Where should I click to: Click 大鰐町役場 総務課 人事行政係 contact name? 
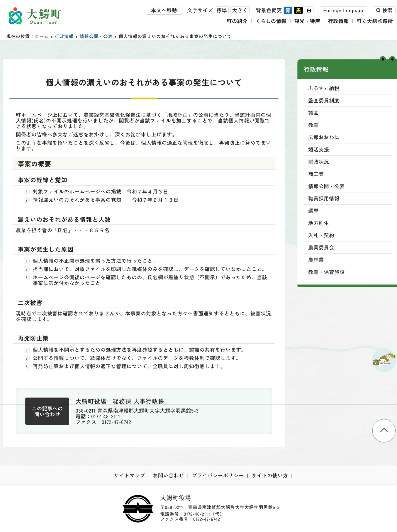(120, 401)
